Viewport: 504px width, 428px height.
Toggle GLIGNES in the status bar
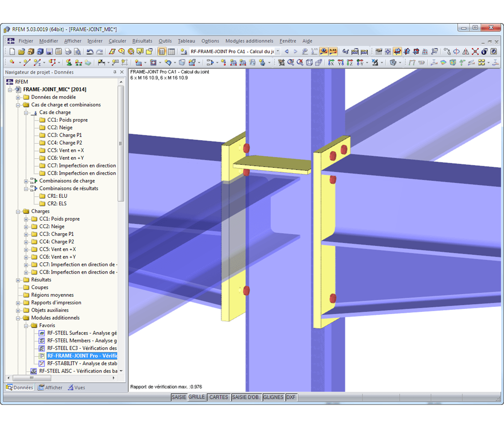[273, 397]
